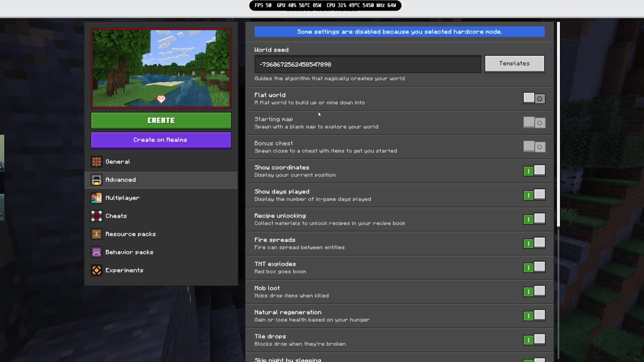
Task: Click the Resource packs chest icon
Action: click(96, 234)
